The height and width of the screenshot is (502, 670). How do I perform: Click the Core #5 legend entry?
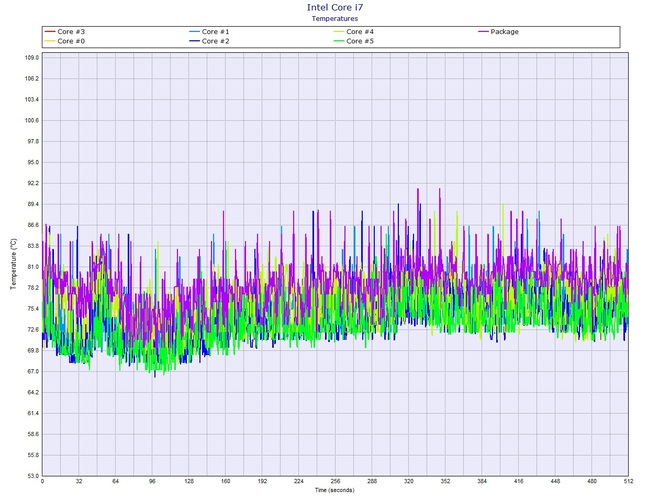point(354,41)
